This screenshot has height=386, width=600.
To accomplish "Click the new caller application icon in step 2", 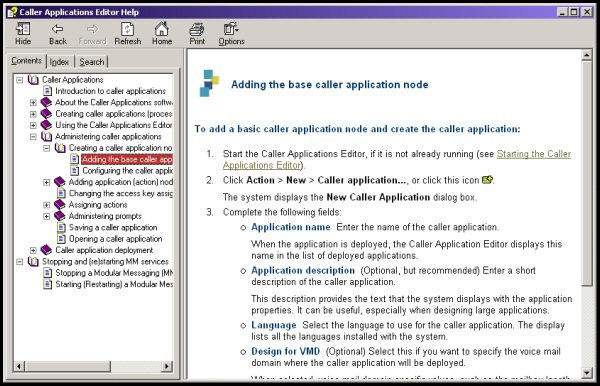I will (x=487, y=179).
